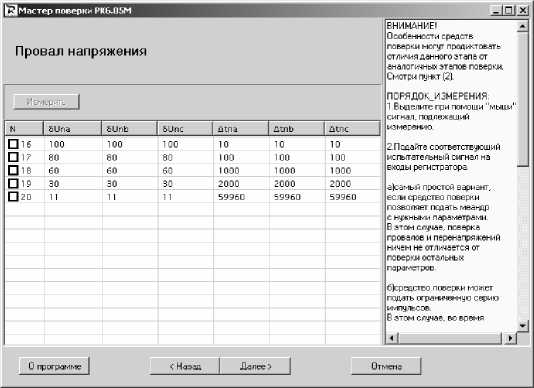Click the Δtnb column header

pos(297,129)
